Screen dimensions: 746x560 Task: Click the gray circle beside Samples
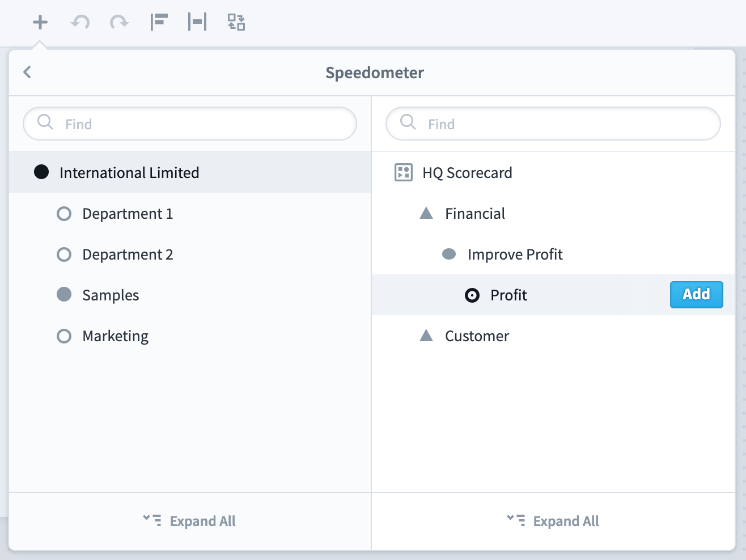[x=64, y=294]
